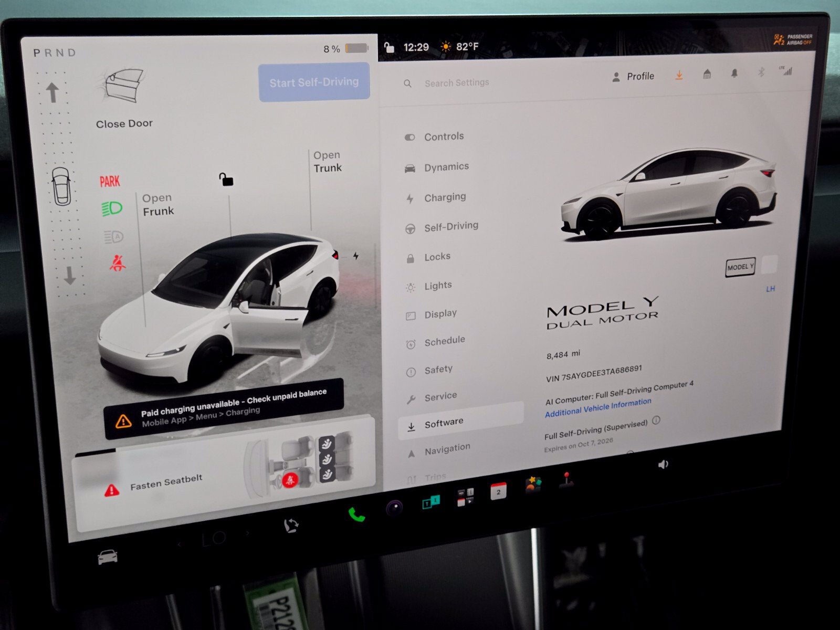Tap the Bluetooth icon
The width and height of the screenshot is (840, 630).
pos(761,72)
